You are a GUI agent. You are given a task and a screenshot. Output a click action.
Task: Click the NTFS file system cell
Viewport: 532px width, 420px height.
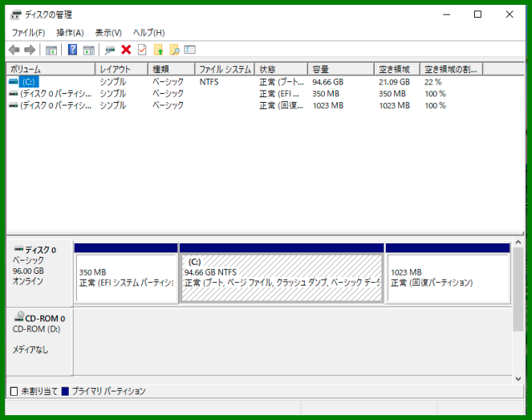tap(209, 82)
